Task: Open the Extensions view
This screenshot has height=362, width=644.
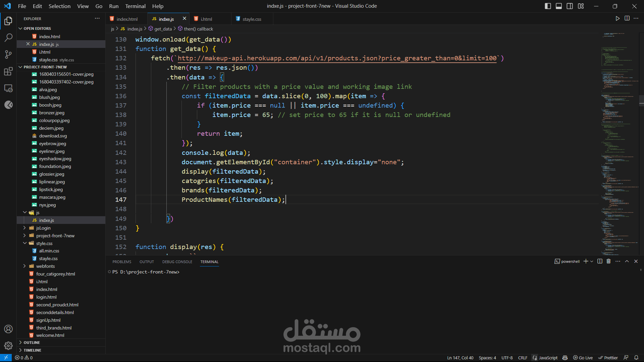Action: point(8,71)
